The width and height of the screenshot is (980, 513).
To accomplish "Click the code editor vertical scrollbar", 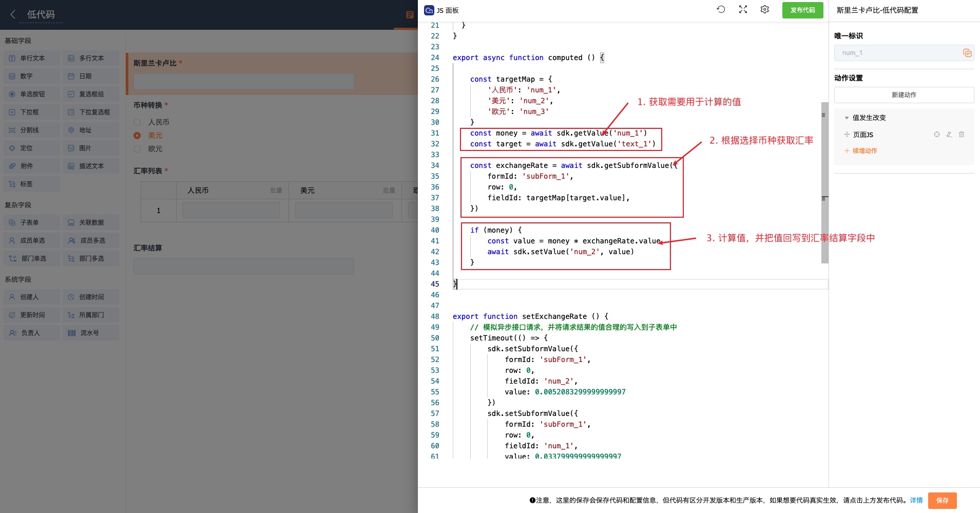I will click(824, 182).
